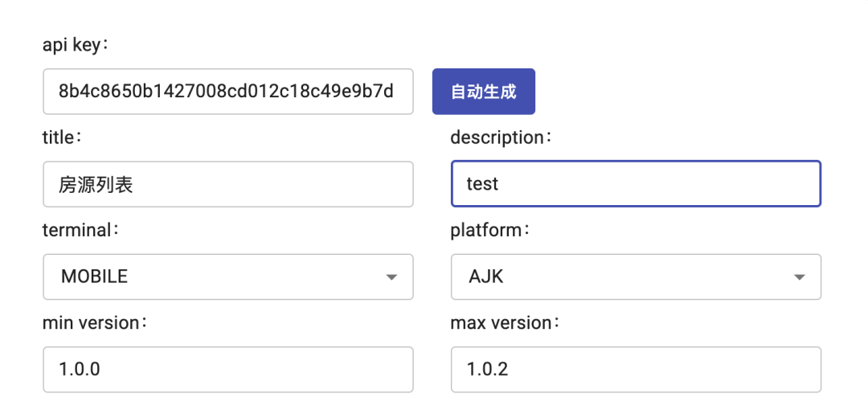
Task: Select the AJK value text
Action: tap(486, 277)
